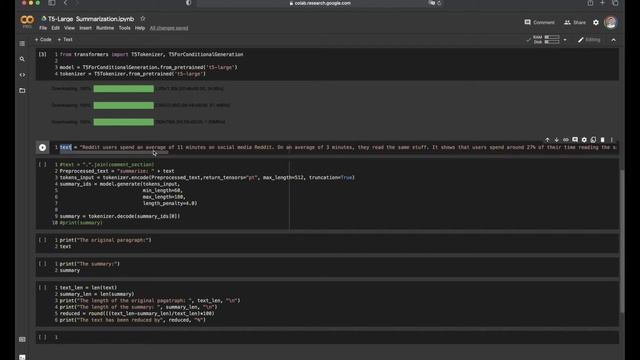Image resolution: width=640 pixels, height=360 pixels.
Task: Open a new Safari tab
Action: [x=602, y=3]
